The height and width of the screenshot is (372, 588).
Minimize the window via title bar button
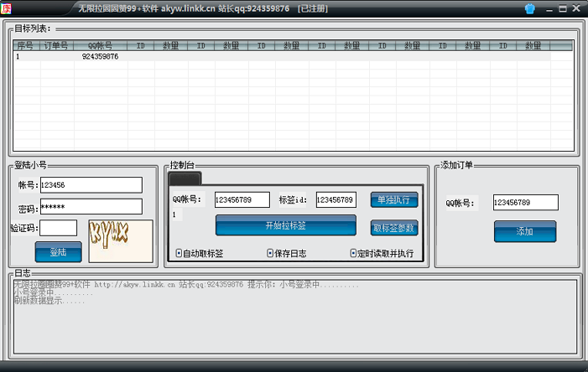(549, 9)
